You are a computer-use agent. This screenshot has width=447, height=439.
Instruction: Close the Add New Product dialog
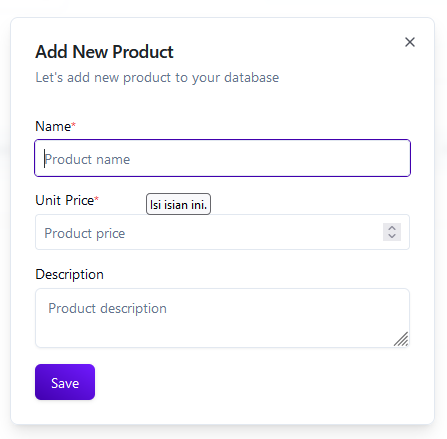410,42
